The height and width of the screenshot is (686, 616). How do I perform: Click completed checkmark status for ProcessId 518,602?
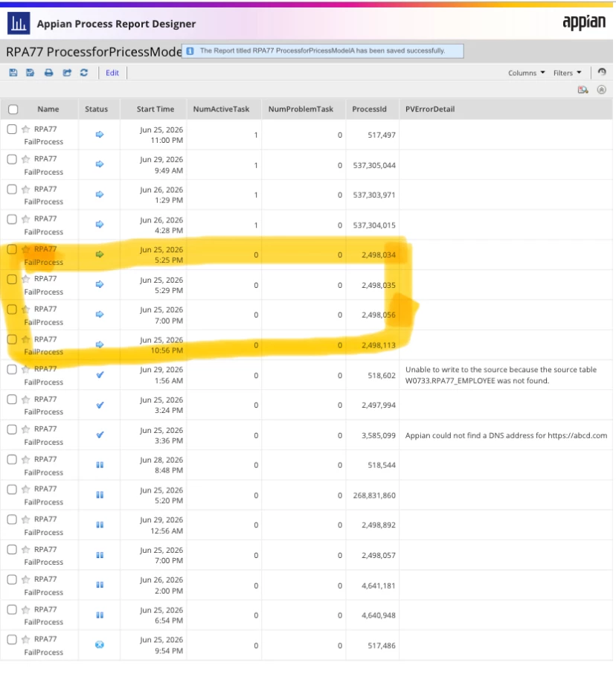[100, 374]
